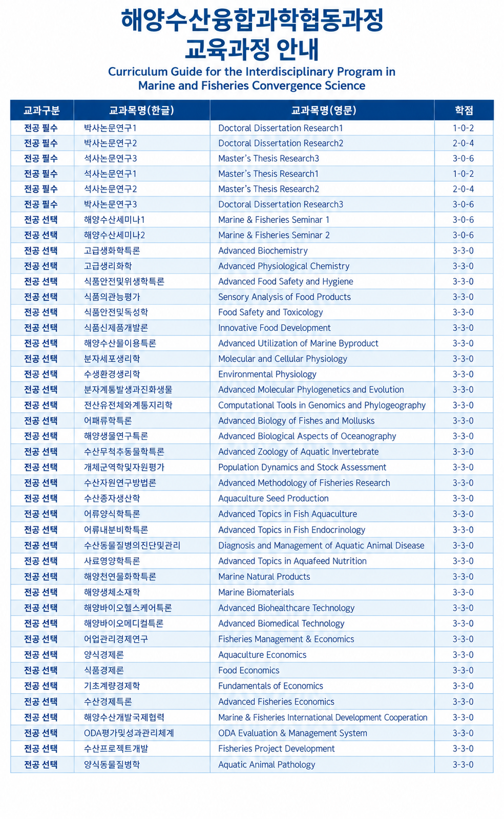
Task: Select the 교과목명(한글) column header
Action: point(142,110)
